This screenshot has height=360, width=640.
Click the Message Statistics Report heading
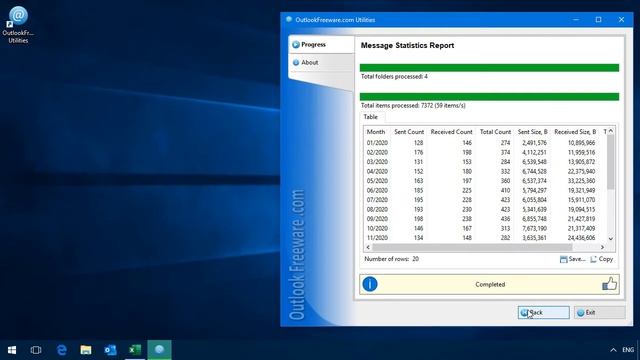point(407,45)
